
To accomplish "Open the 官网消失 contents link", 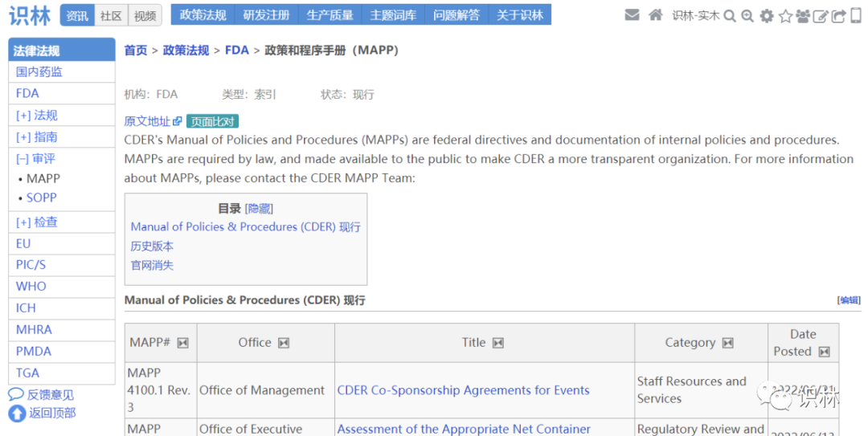I will click(x=152, y=266).
